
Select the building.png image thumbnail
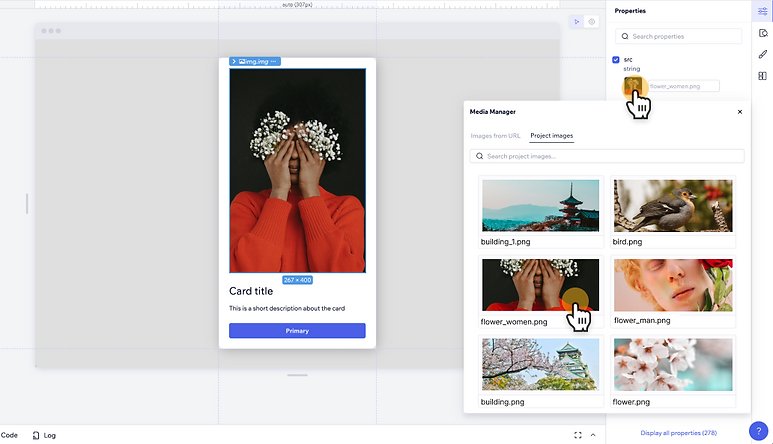coord(540,365)
